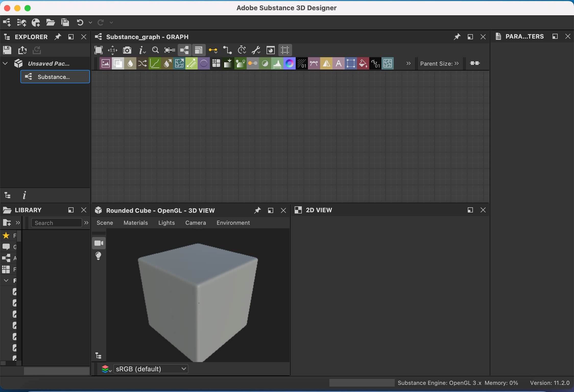Select the Unsaved Package item

49,64
